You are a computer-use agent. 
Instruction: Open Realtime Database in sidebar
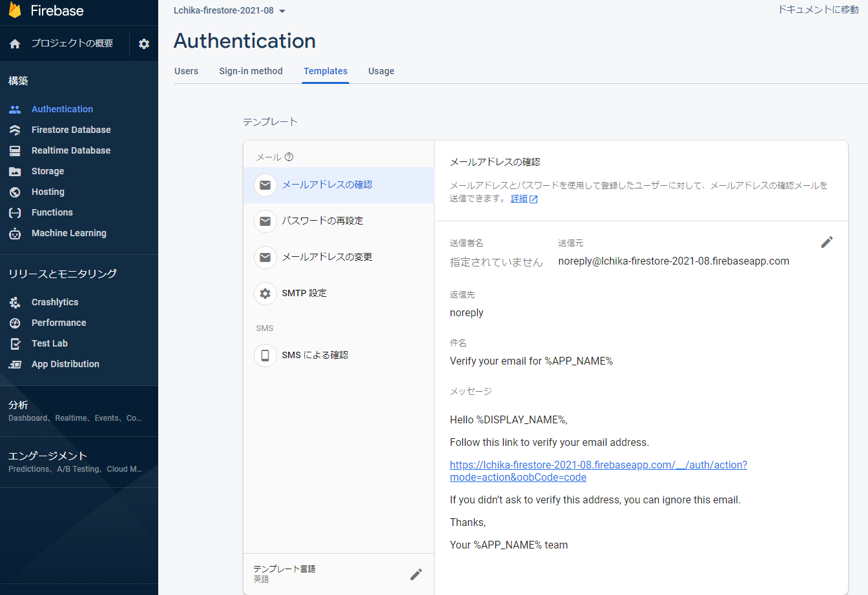click(71, 151)
